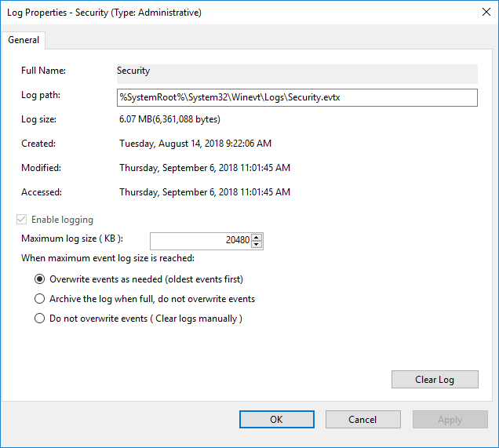
Task: Click the greyed-out Apply button
Action: (x=450, y=420)
